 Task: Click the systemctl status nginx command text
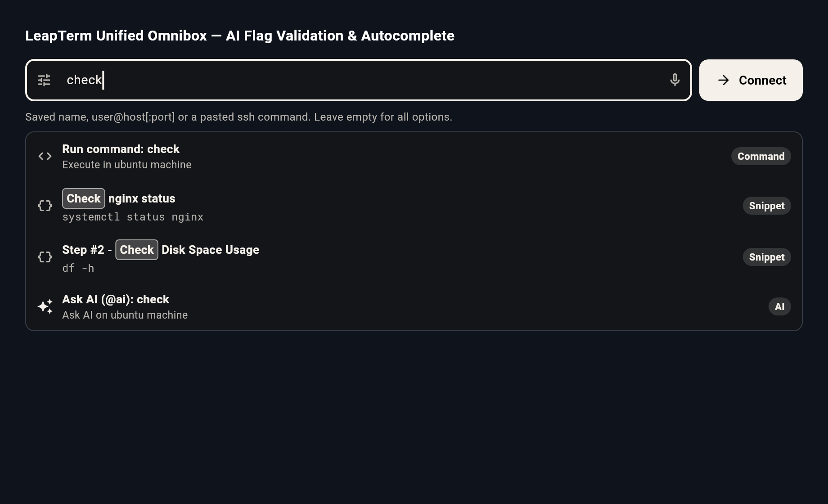coord(133,217)
